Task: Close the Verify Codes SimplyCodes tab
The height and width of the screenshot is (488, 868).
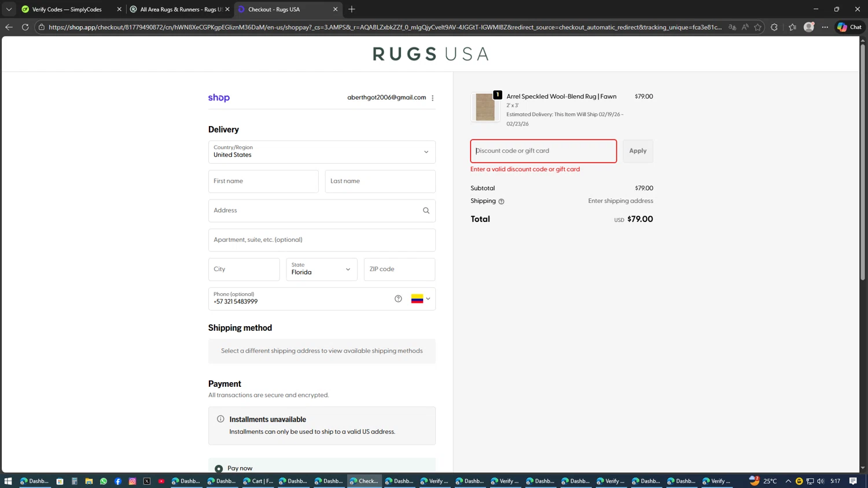Action: [119, 9]
